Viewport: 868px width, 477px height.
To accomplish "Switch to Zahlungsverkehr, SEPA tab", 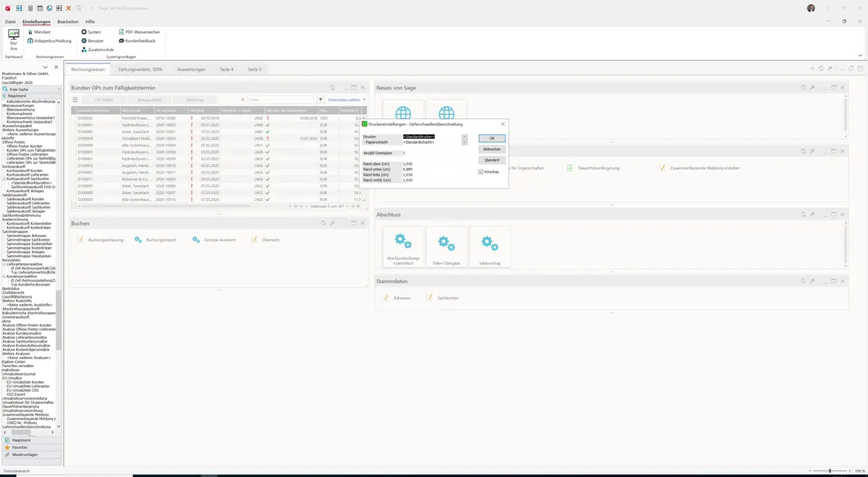I will [x=140, y=69].
